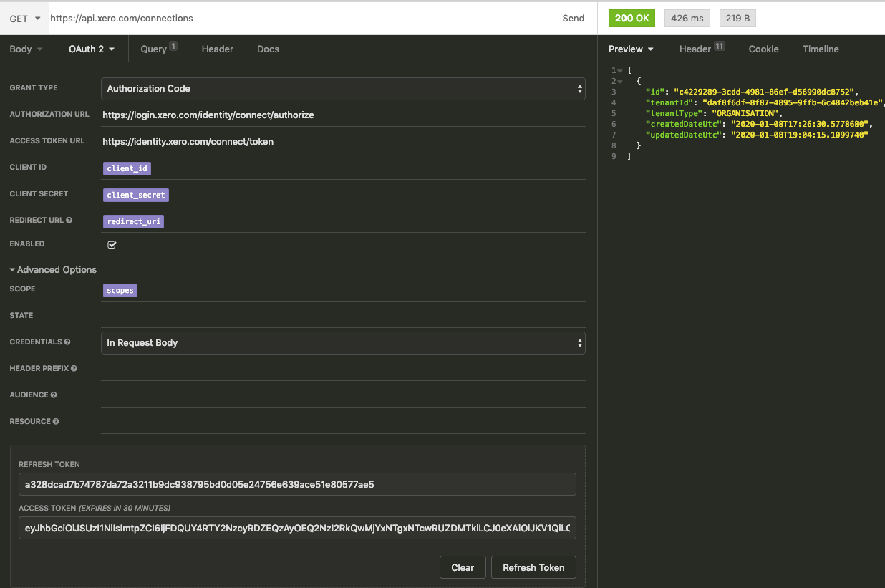
Task: Collapse the JSON object at line 2
Action: [x=621, y=81]
